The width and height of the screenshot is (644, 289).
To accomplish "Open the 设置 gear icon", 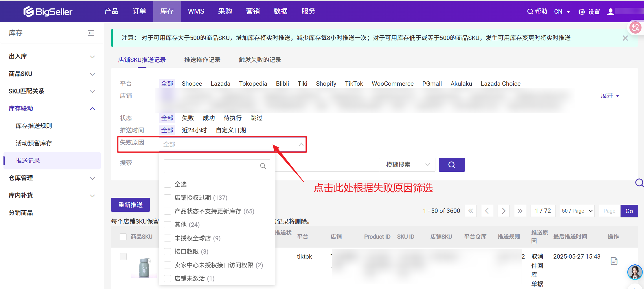I will pos(582,12).
